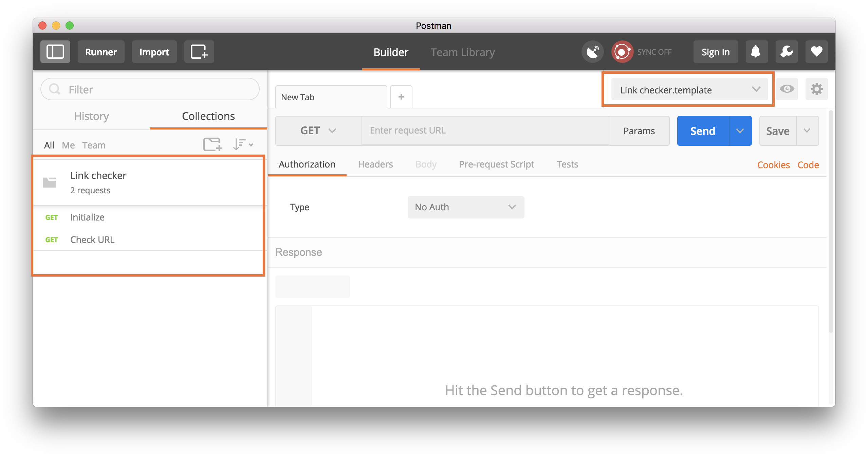The height and width of the screenshot is (457, 868).
Task: Expand the Send button arrow options
Action: 740,131
